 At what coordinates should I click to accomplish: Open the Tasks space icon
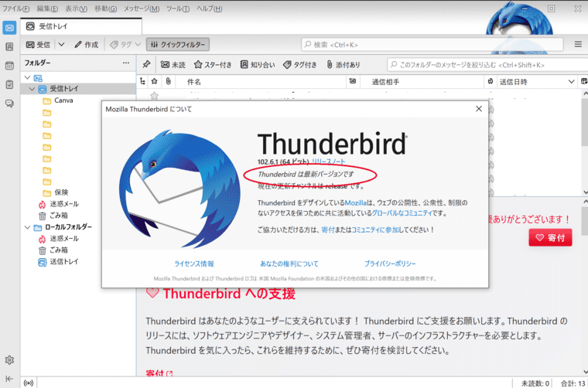(x=9, y=84)
